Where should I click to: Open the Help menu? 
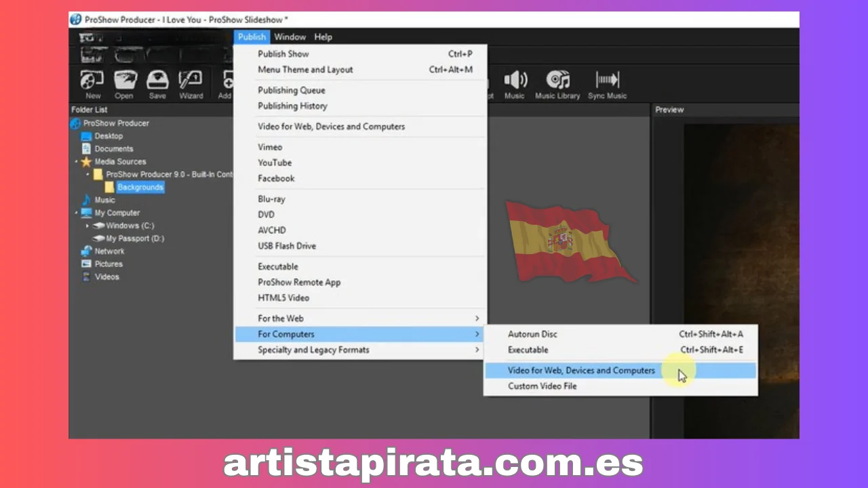point(323,37)
